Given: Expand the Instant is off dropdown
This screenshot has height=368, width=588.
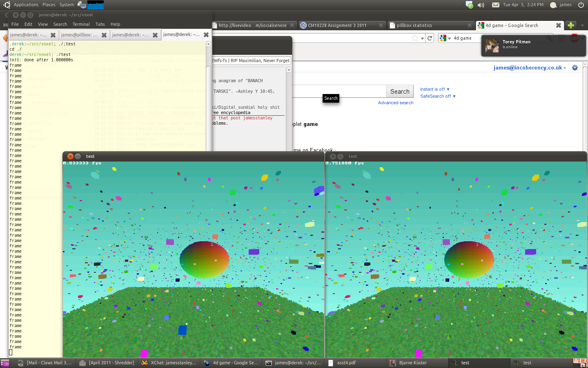Looking at the screenshot, I should tap(434, 89).
